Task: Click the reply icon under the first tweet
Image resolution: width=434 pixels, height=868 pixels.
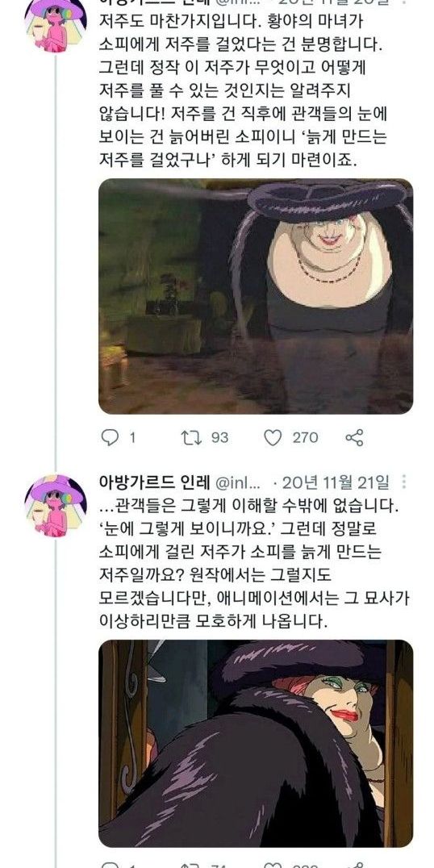Action: 111,437
